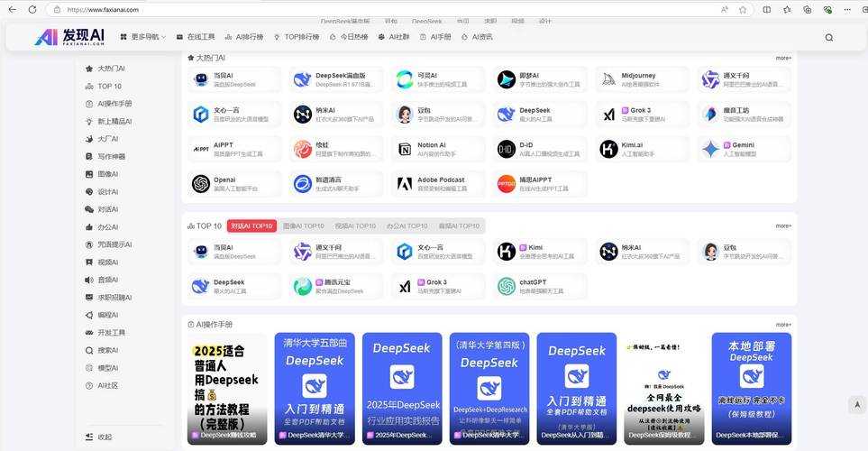Screen dimensions: 868x451
Task: Click more+ link in 大热门AI section
Action: 783,58
